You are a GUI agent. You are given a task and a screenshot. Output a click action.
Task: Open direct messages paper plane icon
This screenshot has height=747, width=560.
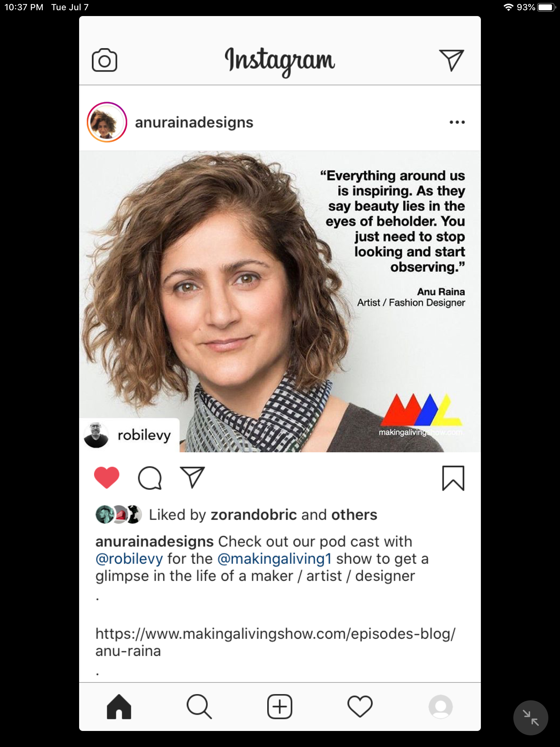click(x=451, y=60)
